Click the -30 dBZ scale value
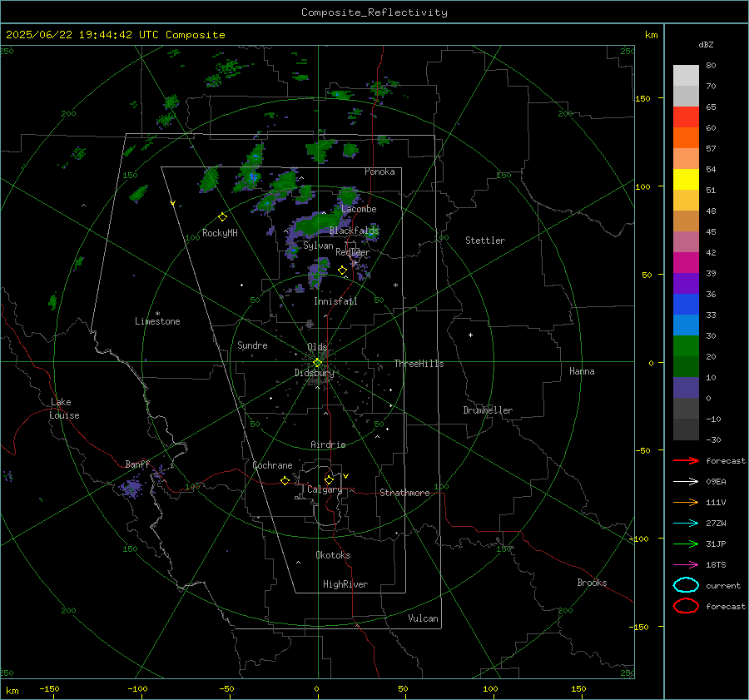Screen dimensions: 749x700 (713, 439)
